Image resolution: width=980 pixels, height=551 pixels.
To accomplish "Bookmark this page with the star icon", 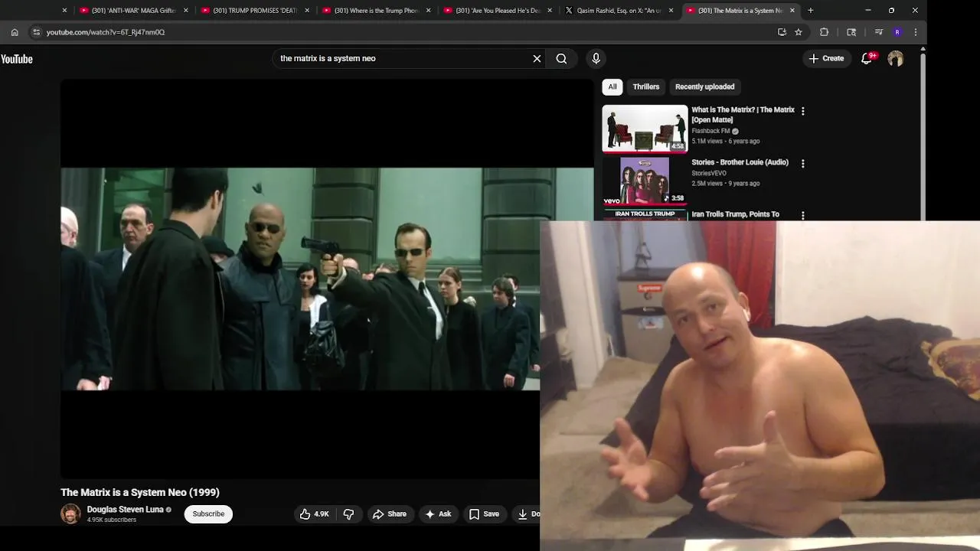I will point(799,32).
